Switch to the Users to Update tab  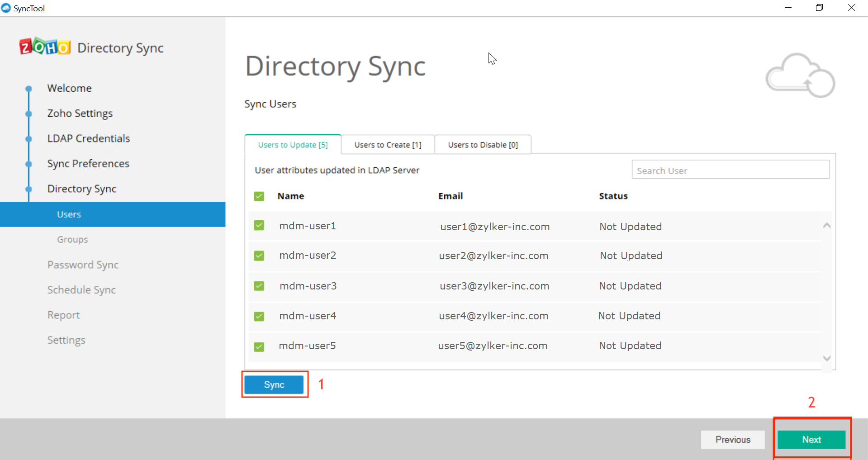(x=293, y=145)
